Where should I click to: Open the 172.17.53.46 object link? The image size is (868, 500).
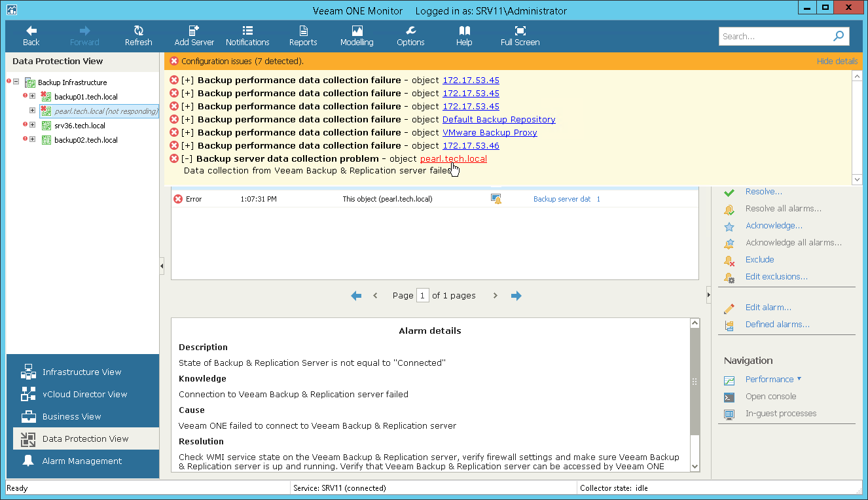(471, 146)
